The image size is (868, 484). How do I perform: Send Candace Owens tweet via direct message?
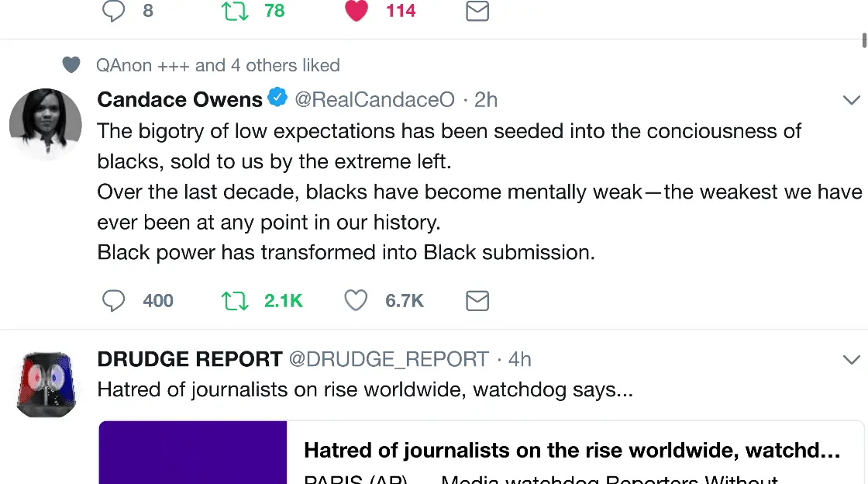click(477, 301)
